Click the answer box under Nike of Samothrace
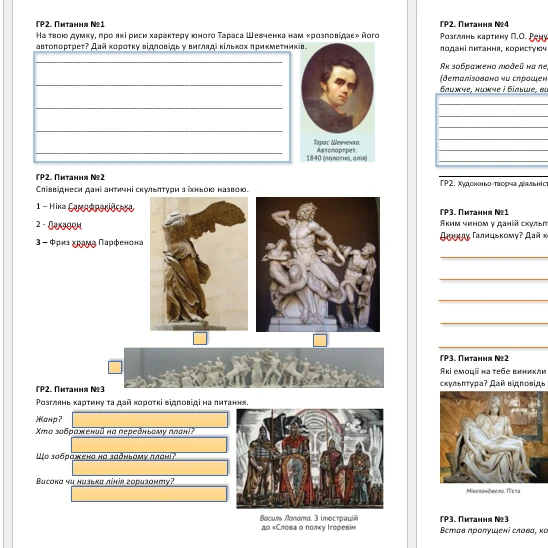 pos(200,338)
